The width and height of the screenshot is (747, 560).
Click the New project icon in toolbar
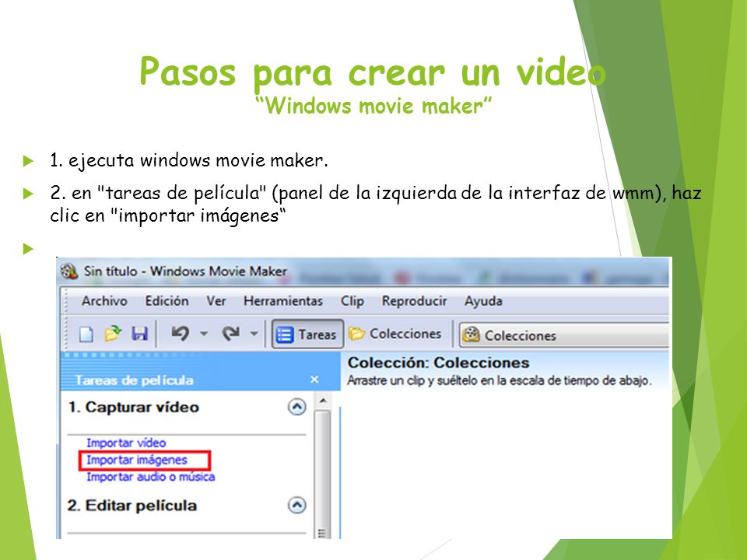pyautogui.click(x=86, y=334)
